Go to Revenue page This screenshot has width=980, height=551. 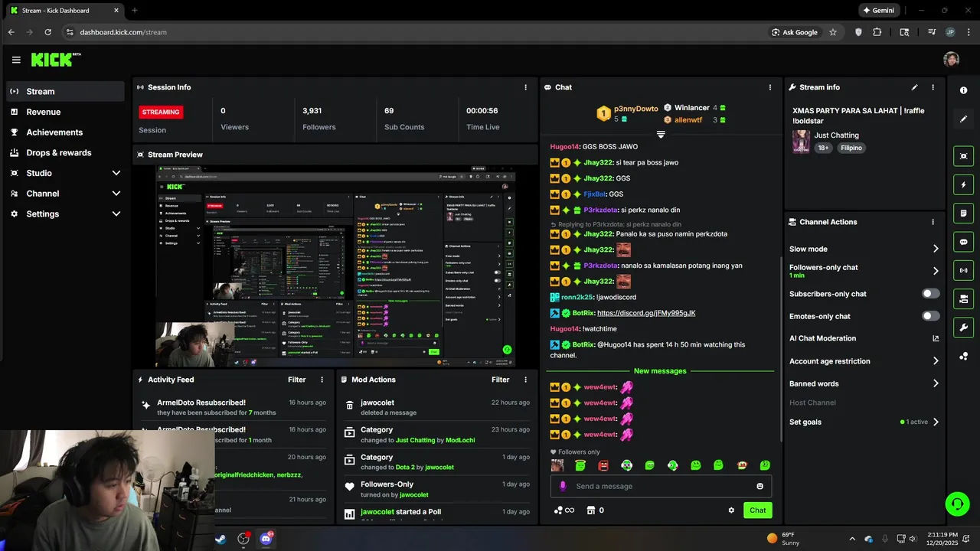coord(65,112)
